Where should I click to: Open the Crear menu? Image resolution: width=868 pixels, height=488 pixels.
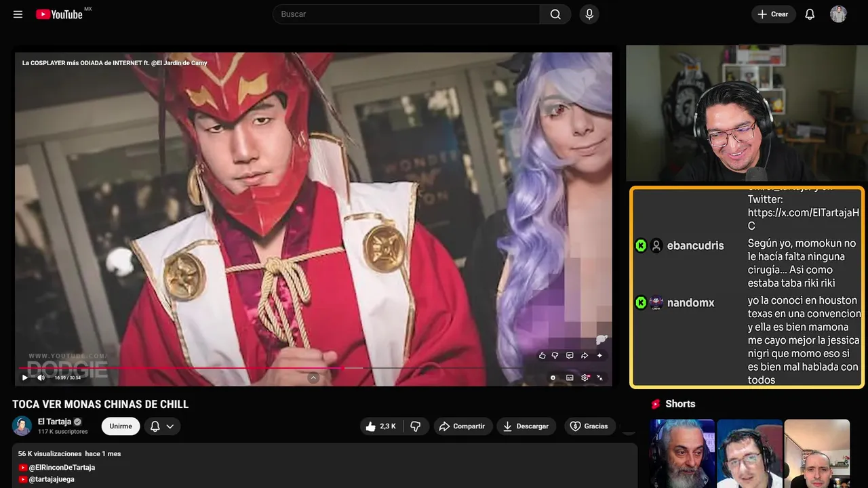(773, 14)
